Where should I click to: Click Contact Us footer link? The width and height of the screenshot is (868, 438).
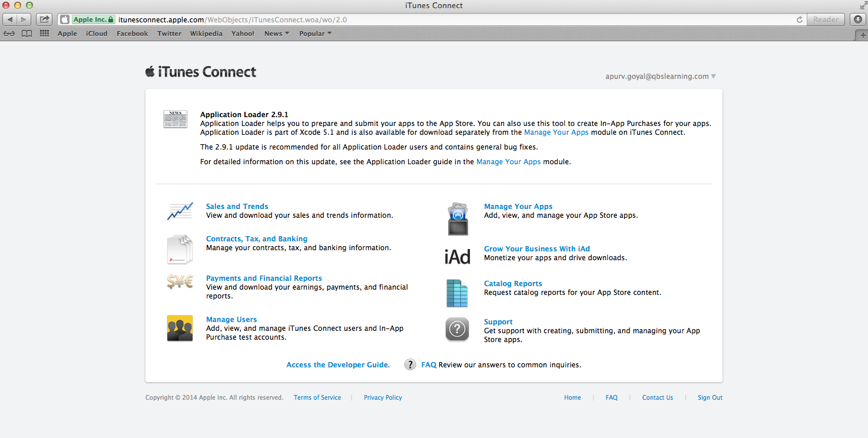(x=658, y=398)
